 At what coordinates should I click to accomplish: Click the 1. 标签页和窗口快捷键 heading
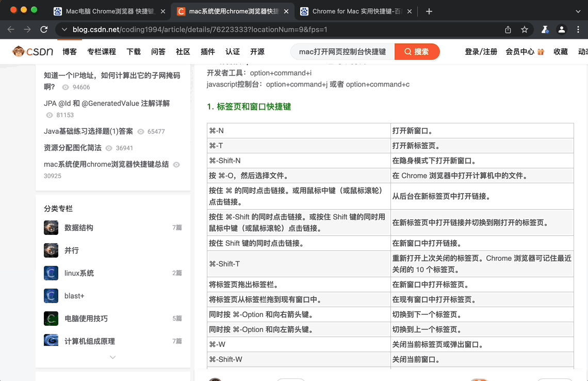(249, 106)
